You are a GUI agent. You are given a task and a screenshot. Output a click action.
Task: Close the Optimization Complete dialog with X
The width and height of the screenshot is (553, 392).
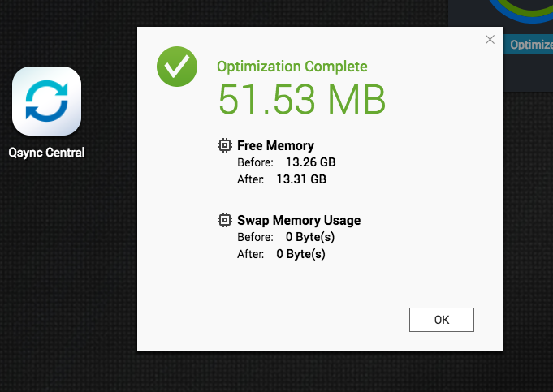coord(490,40)
